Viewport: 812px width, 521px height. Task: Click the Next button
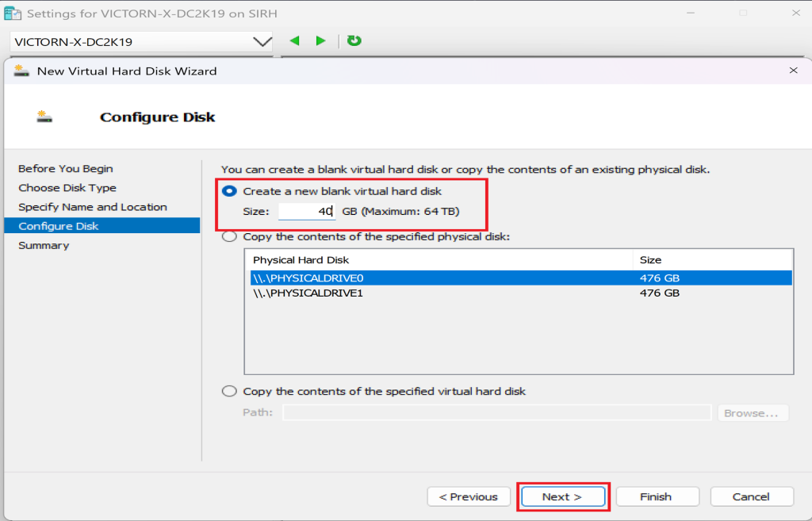[562, 496]
